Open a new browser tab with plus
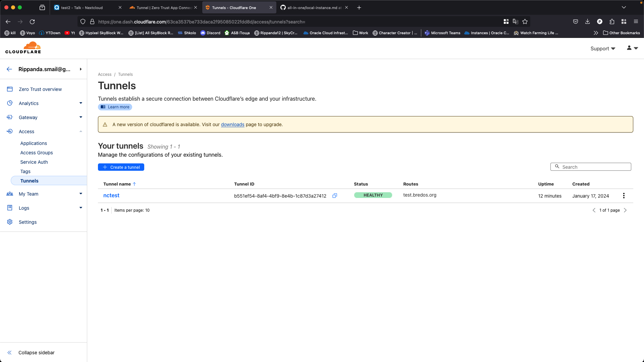This screenshot has width=644, height=362. (x=359, y=8)
